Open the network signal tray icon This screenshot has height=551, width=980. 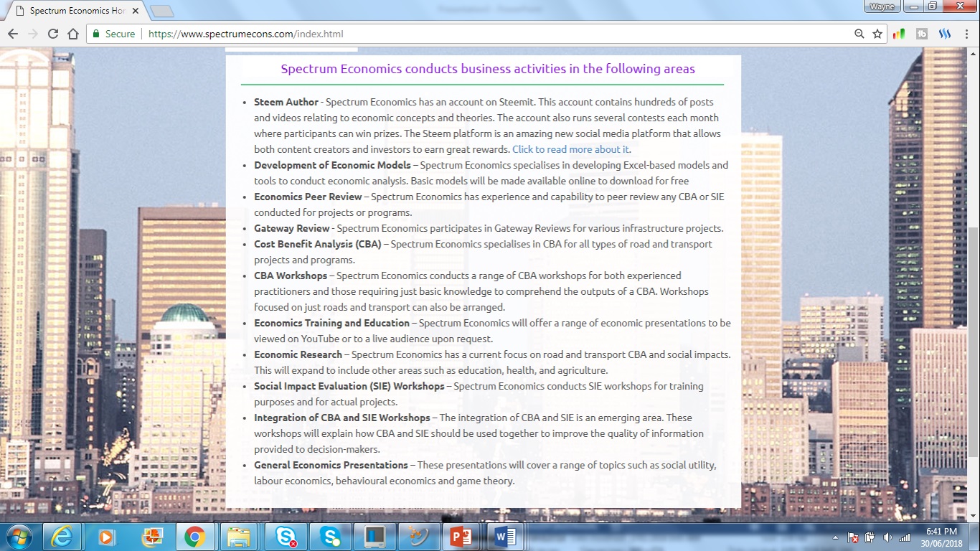(x=905, y=537)
